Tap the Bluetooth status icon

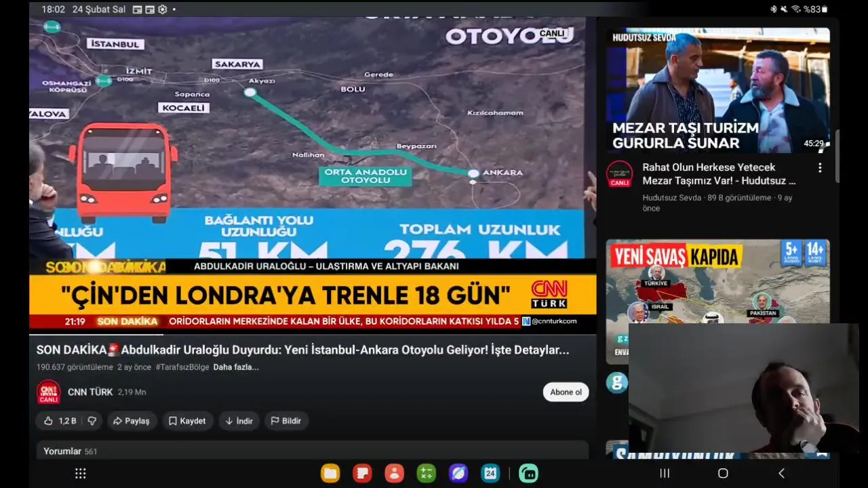coord(774,9)
